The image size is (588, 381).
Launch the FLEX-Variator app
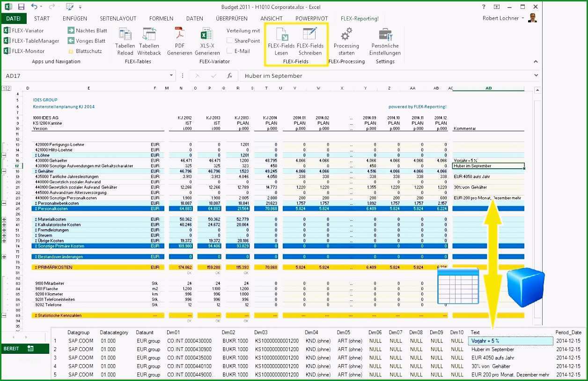(x=24, y=30)
